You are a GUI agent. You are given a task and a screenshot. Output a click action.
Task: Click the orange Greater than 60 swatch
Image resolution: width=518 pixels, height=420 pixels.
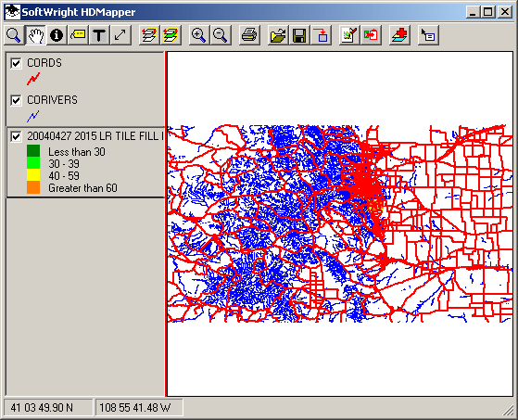(33, 187)
